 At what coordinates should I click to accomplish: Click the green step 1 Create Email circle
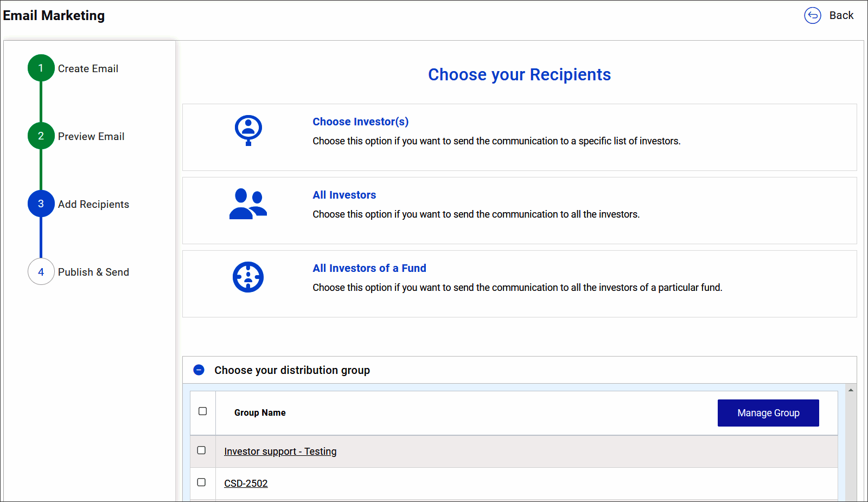[41, 68]
